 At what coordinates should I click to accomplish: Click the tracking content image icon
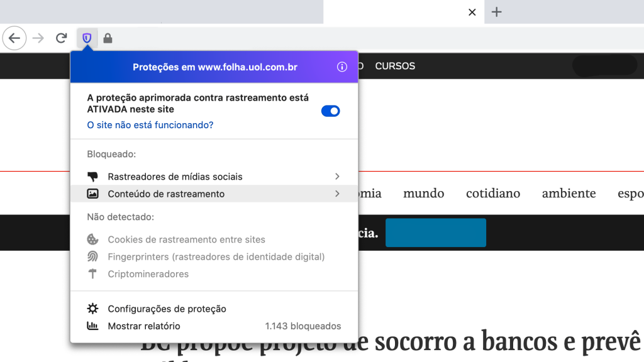tap(92, 194)
